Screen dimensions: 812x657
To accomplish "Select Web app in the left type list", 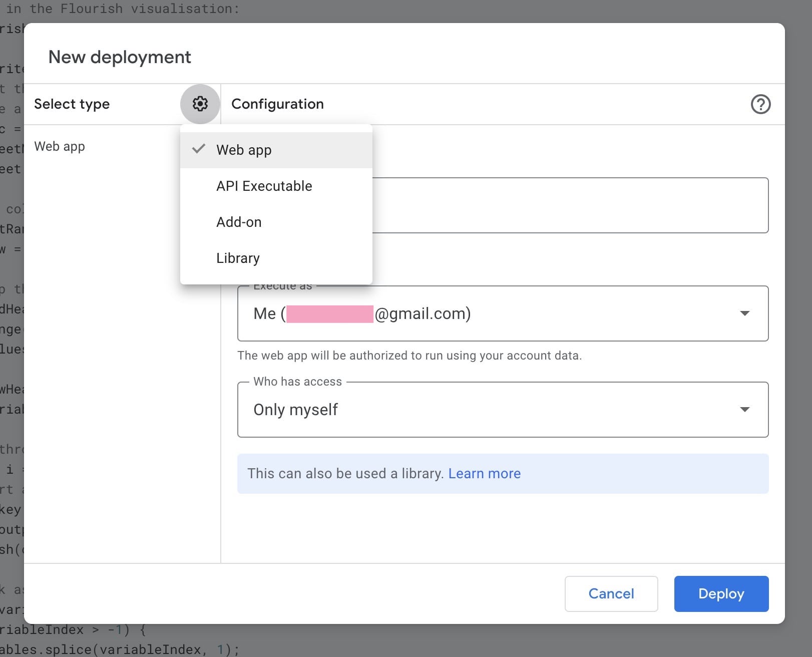I will pyautogui.click(x=60, y=146).
